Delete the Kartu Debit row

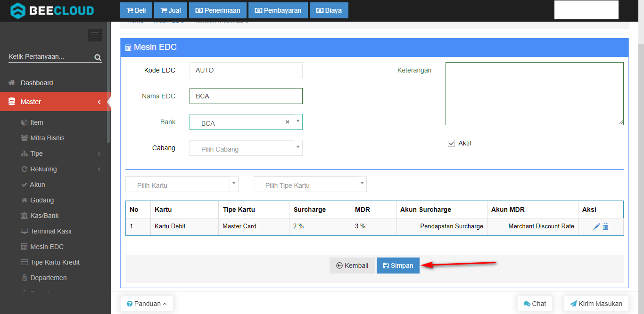[605, 226]
